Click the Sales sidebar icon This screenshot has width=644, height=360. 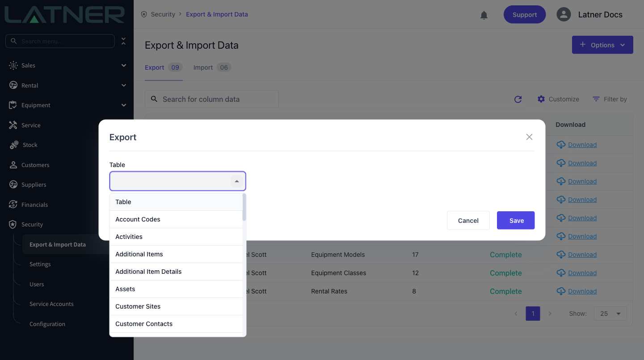pyautogui.click(x=13, y=65)
